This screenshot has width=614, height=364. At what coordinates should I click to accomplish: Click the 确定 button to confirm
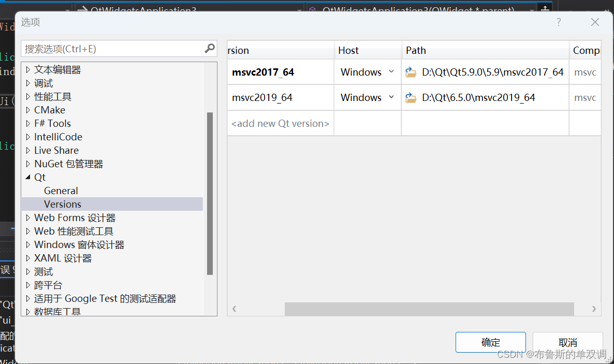point(490,342)
